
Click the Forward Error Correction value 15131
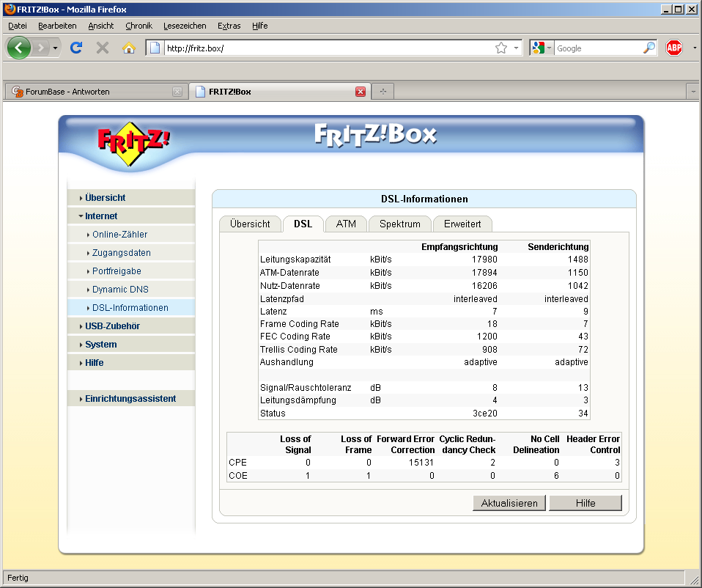pyautogui.click(x=421, y=462)
